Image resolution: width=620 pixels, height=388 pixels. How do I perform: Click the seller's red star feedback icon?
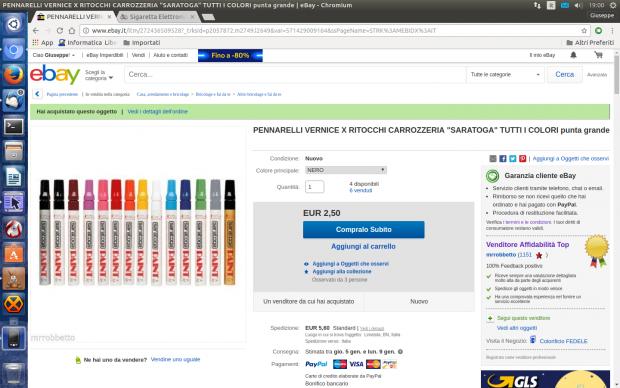pyautogui.click(x=539, y=255)
